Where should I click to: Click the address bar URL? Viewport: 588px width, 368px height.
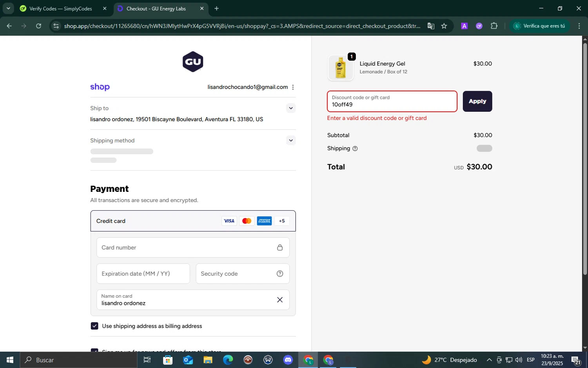point(242,26)
